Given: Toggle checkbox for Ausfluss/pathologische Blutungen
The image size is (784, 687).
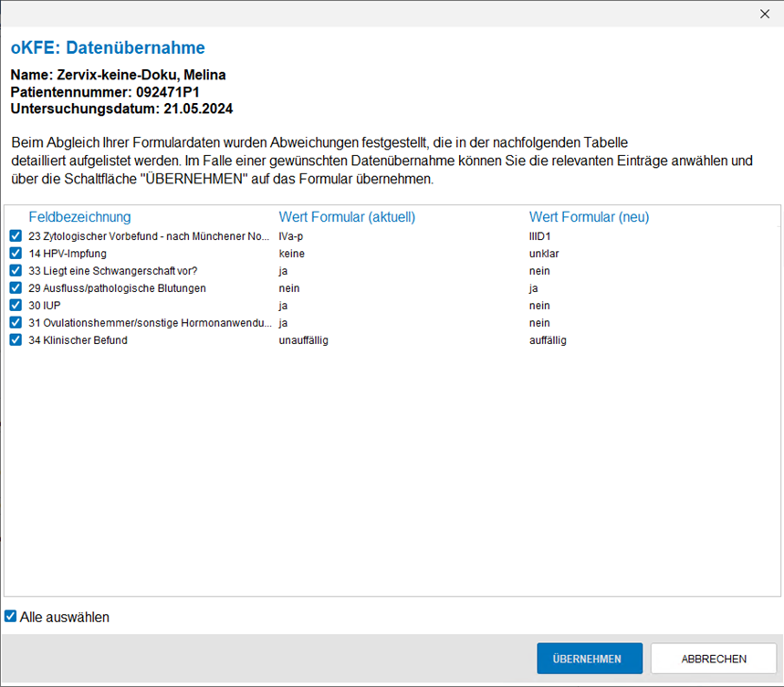Looking at the screenshot, I should point(16,288).
